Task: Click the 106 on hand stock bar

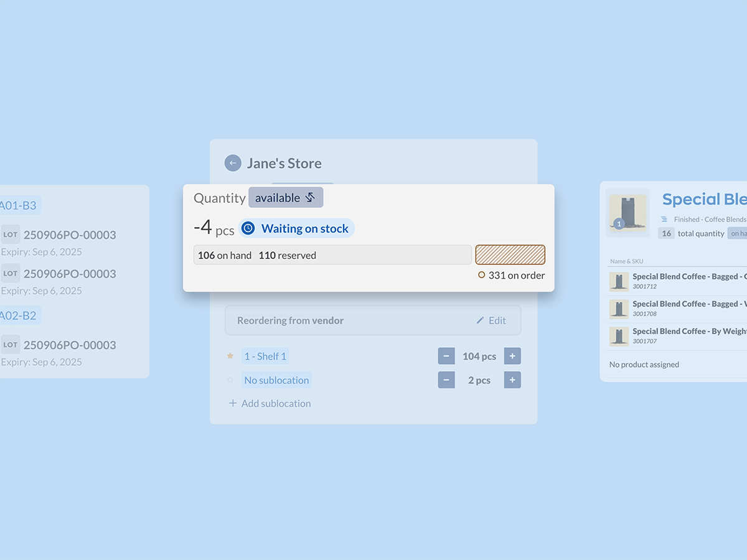Action: point(332,255)
